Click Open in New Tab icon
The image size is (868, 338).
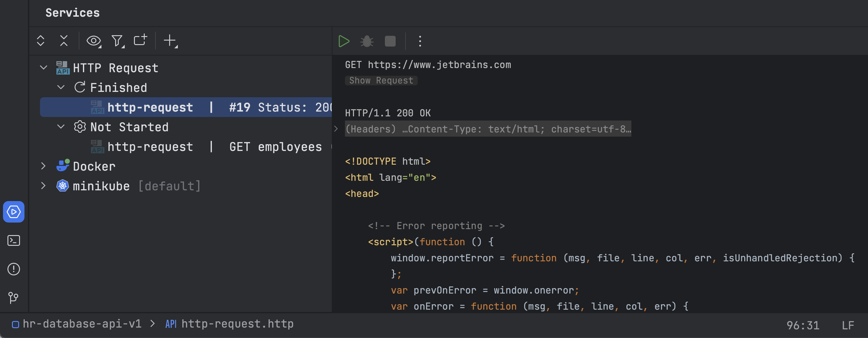[140, 40]
